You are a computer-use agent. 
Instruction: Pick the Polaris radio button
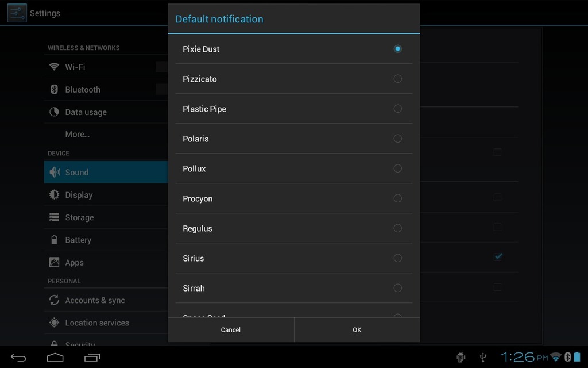397,139
